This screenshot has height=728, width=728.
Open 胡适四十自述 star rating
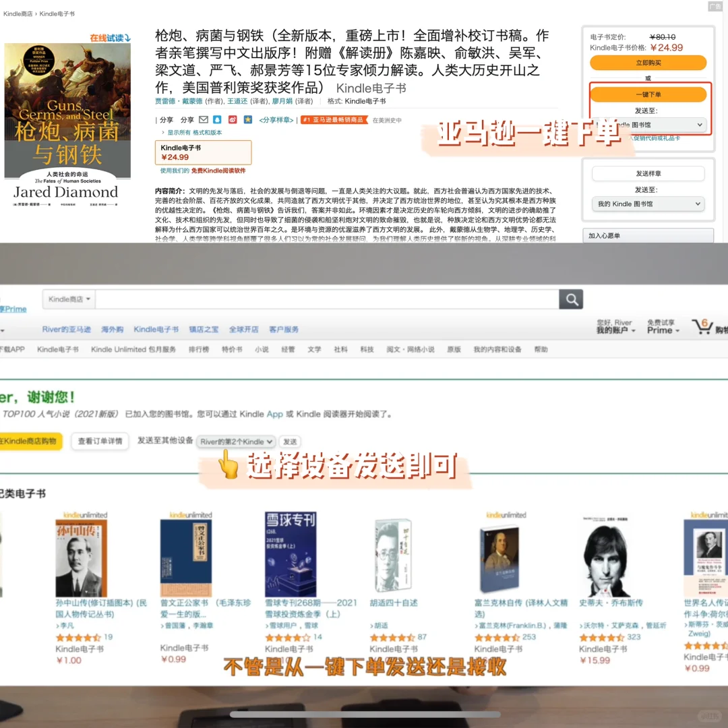(392, 638)
